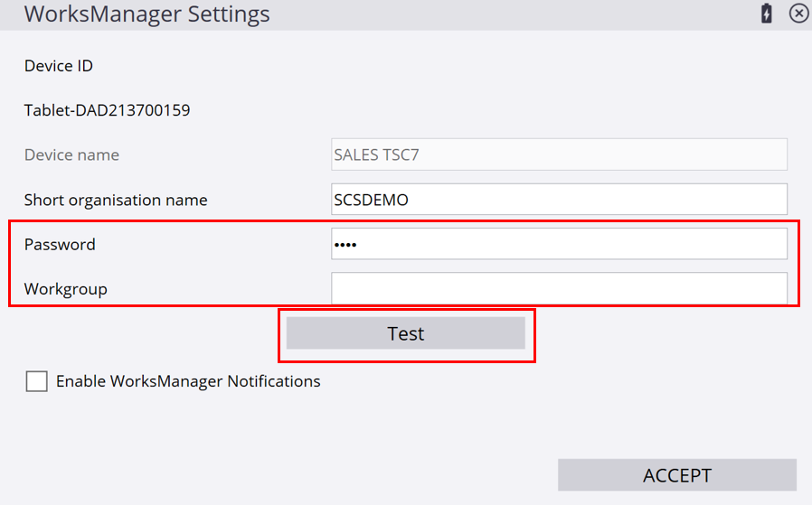Click the greyed SALES TSC7 text
This screenshot has height=505, width=812.
tap(376, 154)
